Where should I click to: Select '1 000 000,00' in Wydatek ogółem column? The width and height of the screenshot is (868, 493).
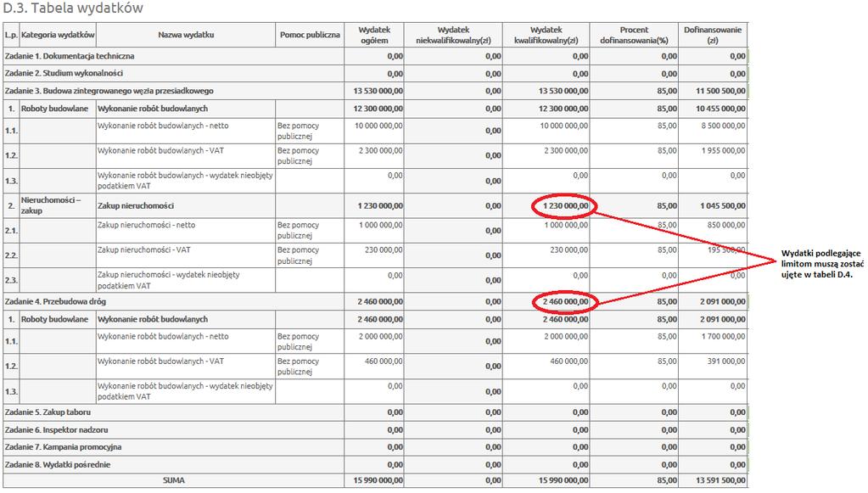pos(381,225)
